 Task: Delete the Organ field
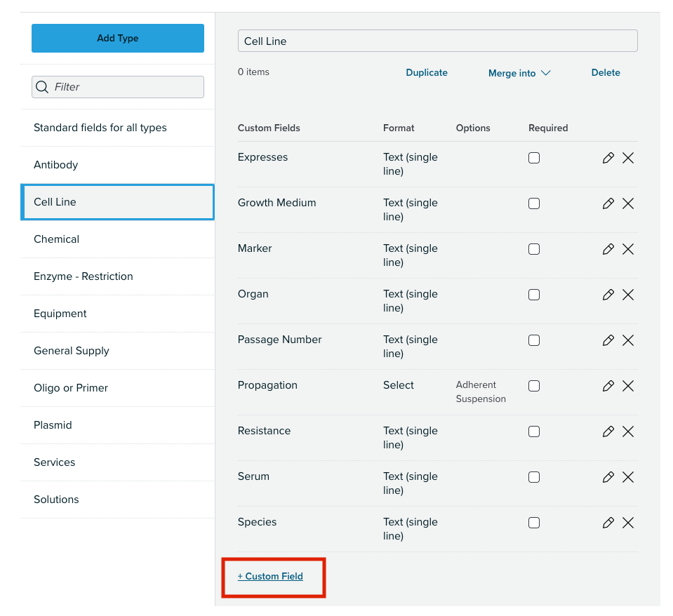(x=628, y=295)
